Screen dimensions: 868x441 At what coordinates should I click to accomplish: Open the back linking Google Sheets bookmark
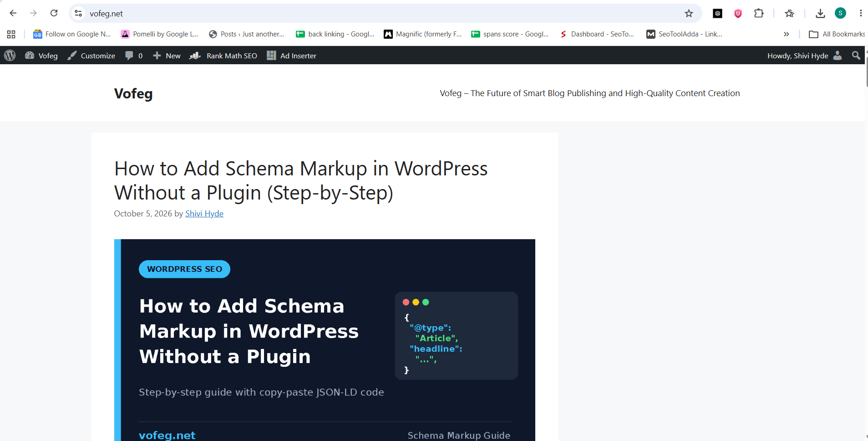(335, 34)
